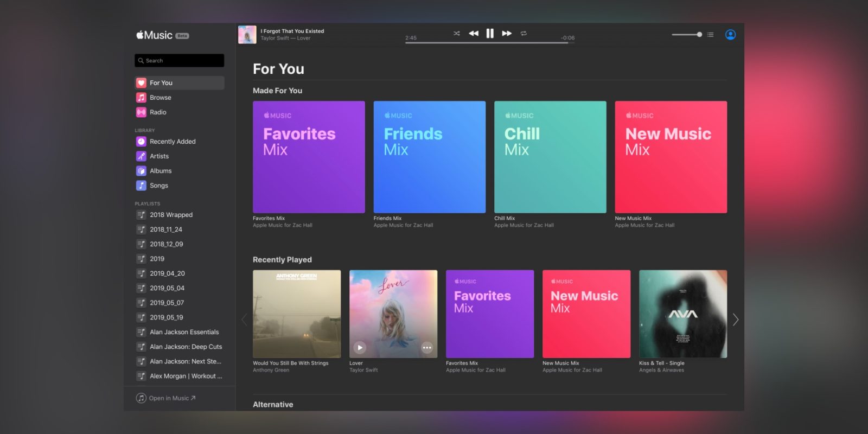
Task: Open the 2018 Wrapped playlist
Action: pos(171,215)
